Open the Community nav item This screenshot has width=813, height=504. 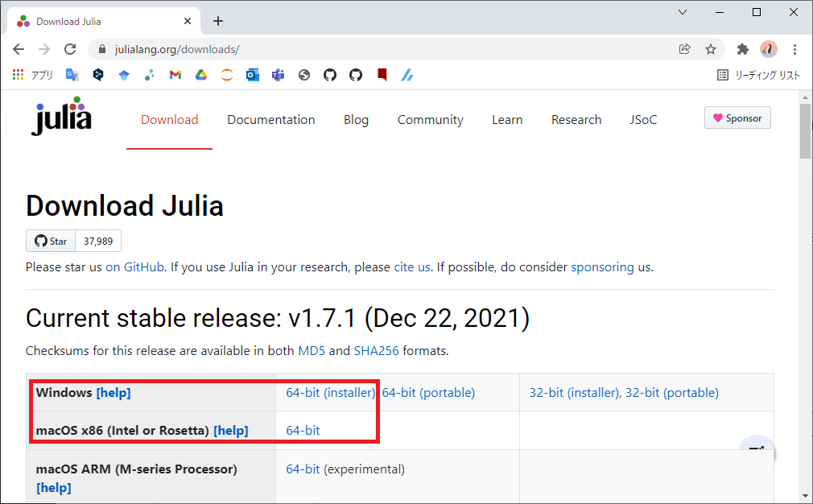(x=431, y=120)
